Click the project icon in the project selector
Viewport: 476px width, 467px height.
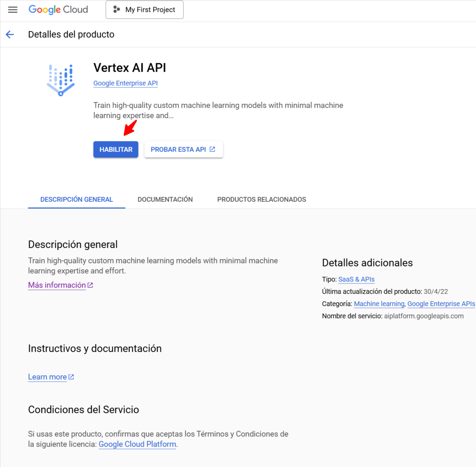[117, 10]
